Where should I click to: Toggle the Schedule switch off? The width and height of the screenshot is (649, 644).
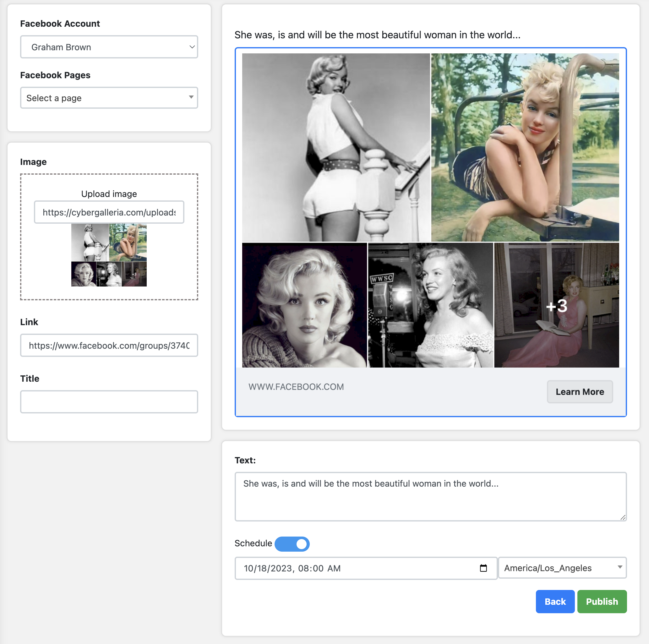[x=292, y=543]
